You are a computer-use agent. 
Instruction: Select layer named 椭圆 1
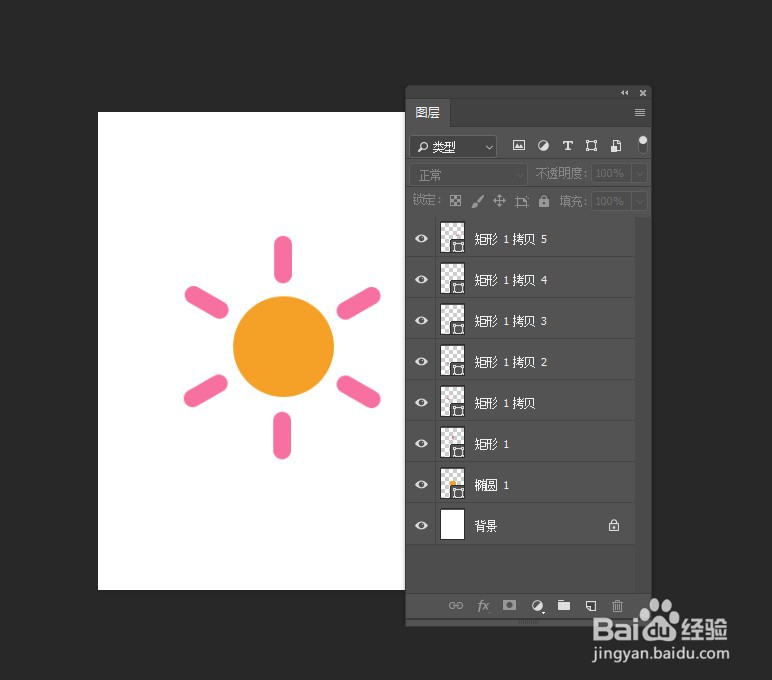click(x=491, y=485)
